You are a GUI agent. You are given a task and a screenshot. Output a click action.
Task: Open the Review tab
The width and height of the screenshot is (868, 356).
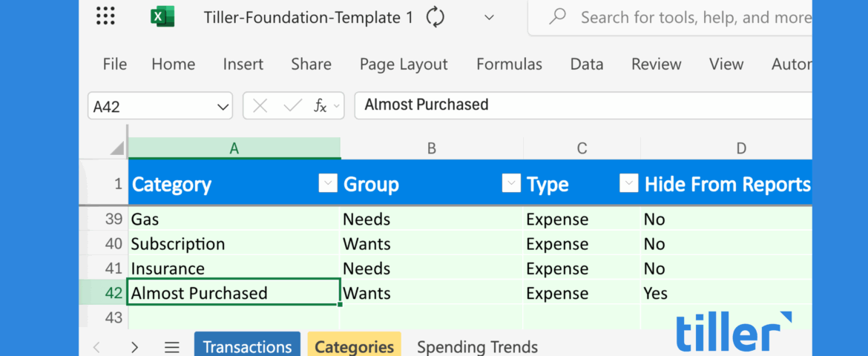point(657,65)
